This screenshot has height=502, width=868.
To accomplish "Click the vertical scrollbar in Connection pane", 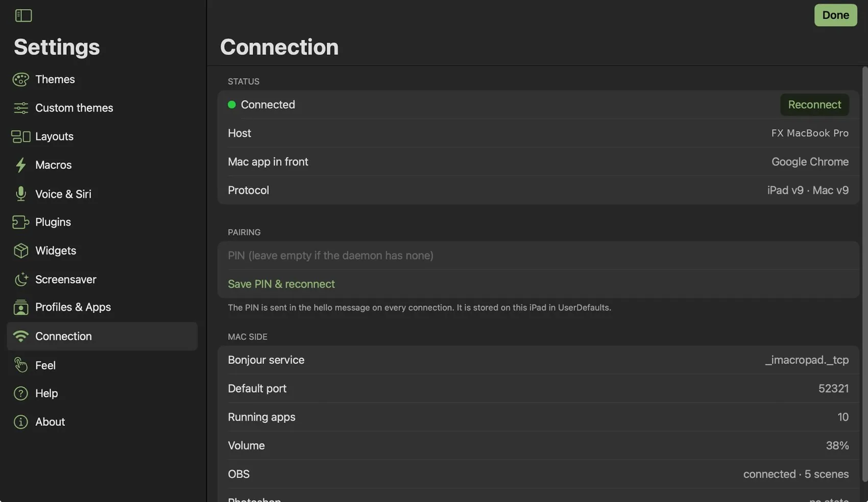I will click(864, 274).
